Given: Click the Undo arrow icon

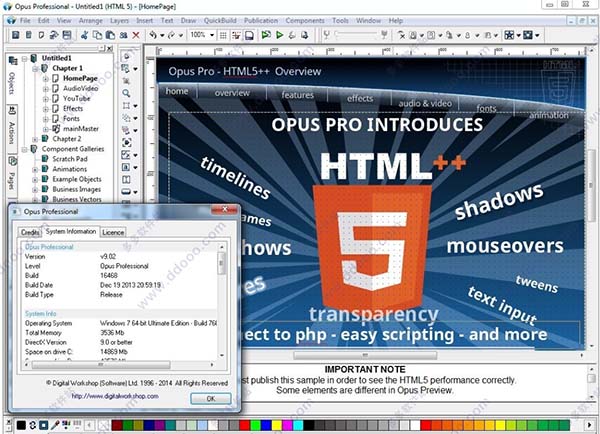Looking at the screenshot, I should pyautogui.click(x=153, y=35).
